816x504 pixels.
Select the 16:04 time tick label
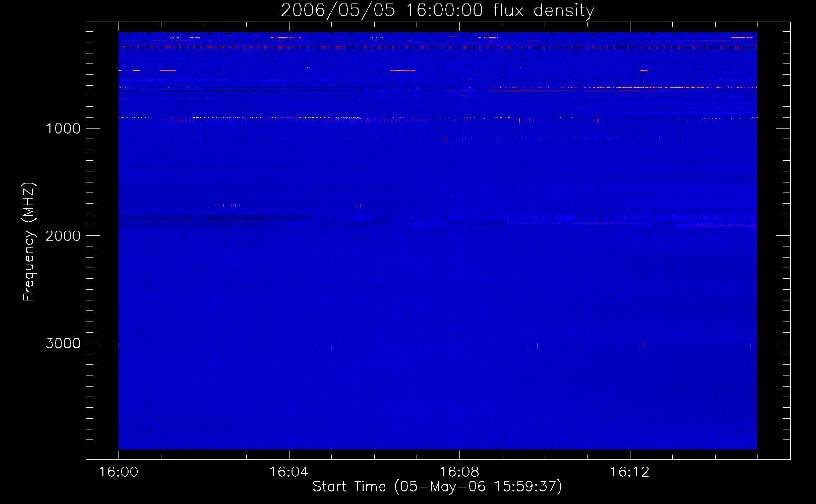pos(289,472)
